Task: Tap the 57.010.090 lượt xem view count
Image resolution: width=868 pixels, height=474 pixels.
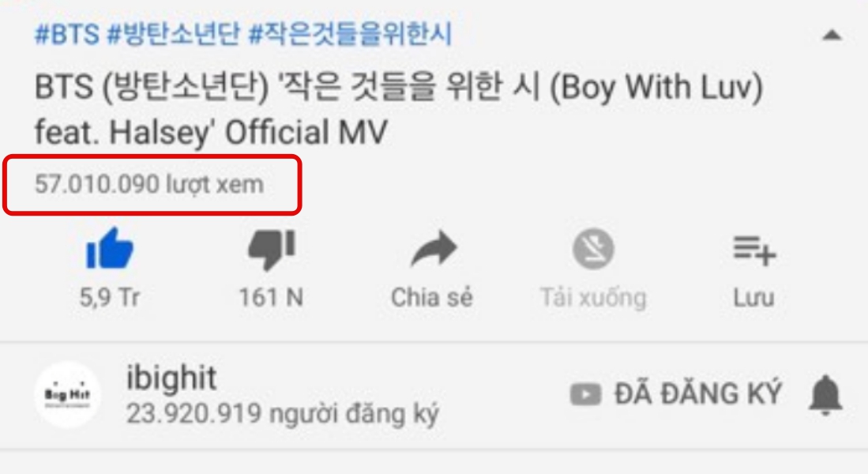Action: 149,184
